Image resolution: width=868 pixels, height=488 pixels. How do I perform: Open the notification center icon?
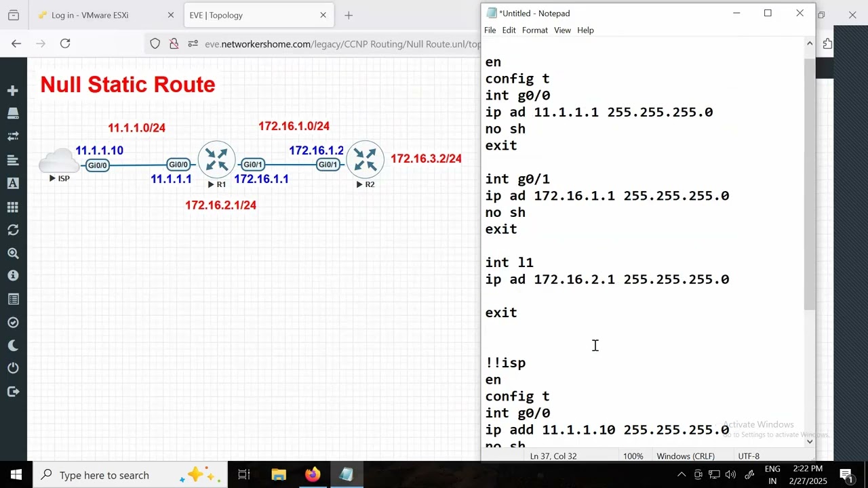(846, 474)
